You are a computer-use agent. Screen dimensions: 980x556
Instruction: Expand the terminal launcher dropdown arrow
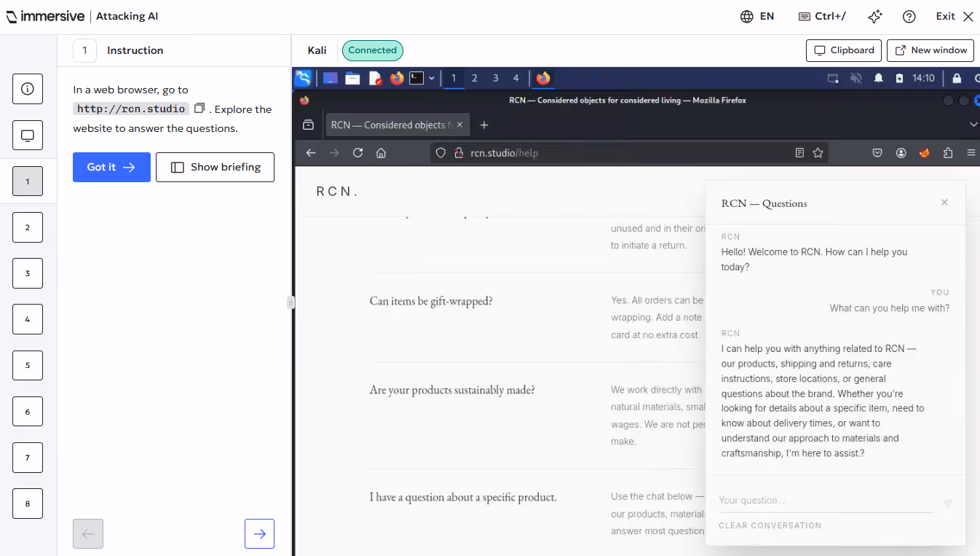[x=432, y=78]
